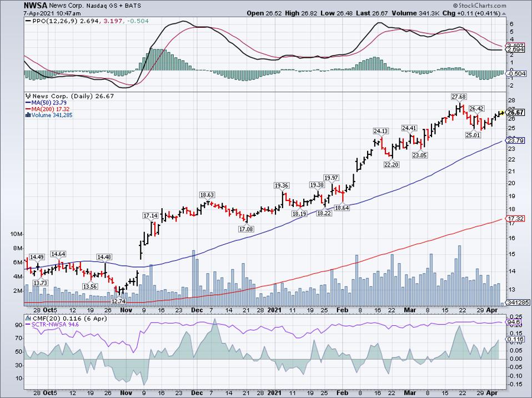Click the MA(50) 23.79 legend entry

[x=49, y=103]
